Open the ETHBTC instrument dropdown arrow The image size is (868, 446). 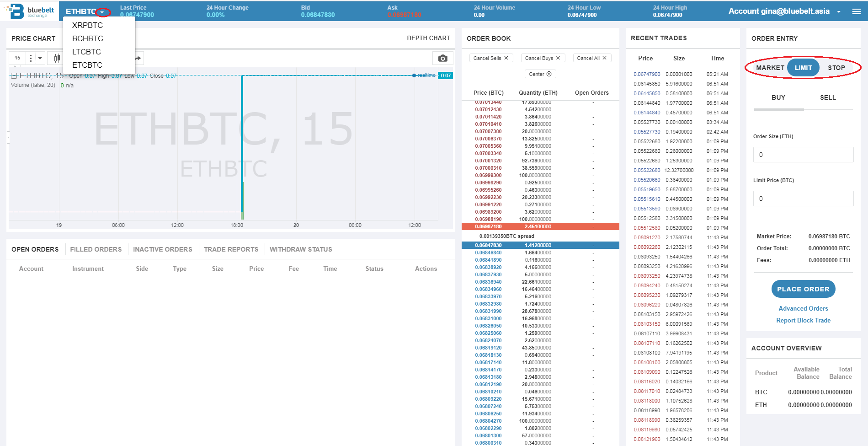102,12
